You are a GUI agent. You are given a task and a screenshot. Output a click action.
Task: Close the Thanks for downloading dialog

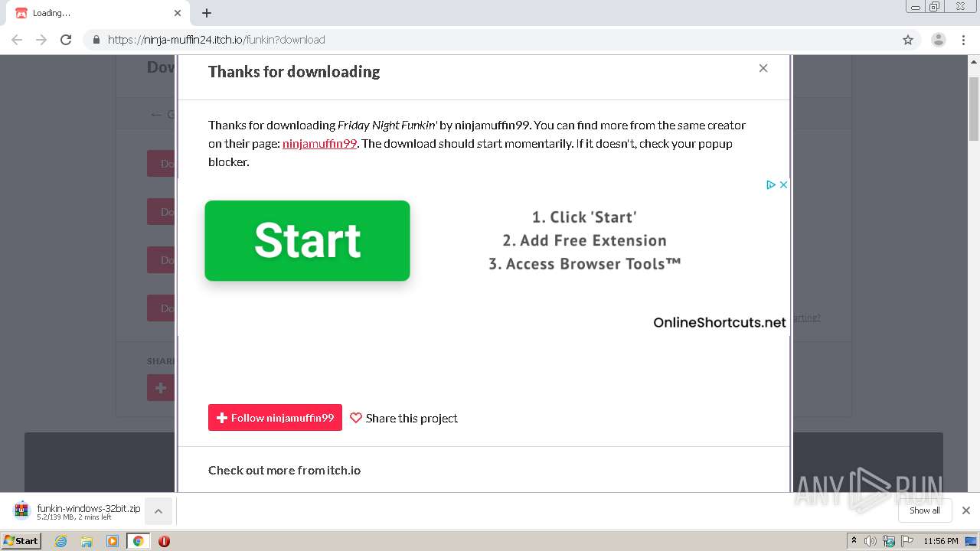763,68
